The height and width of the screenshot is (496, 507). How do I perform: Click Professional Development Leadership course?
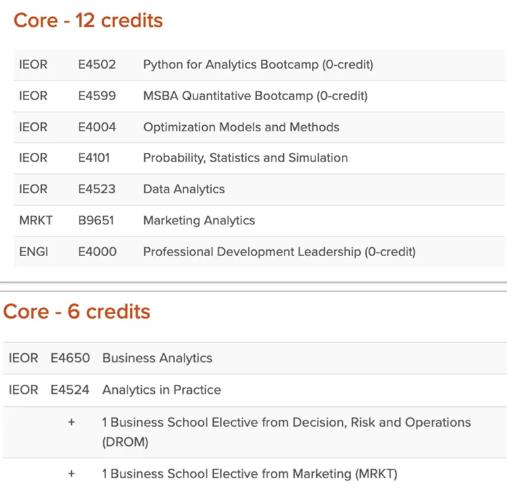point(279,252)
